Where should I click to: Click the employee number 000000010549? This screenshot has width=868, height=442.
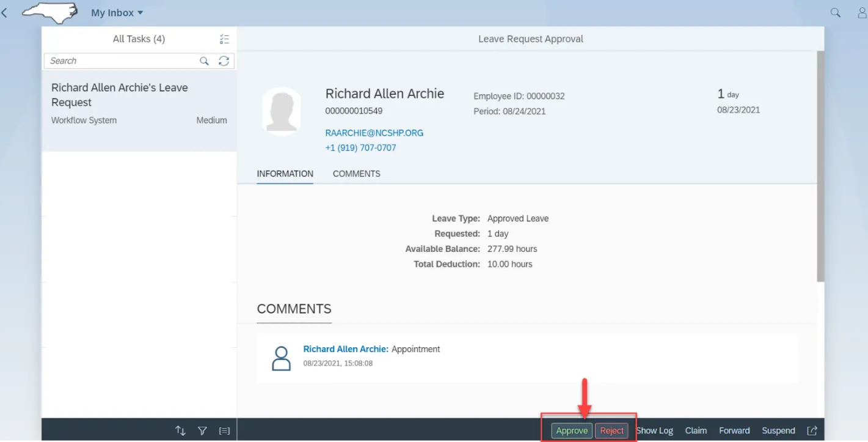[x=354, y=111]
